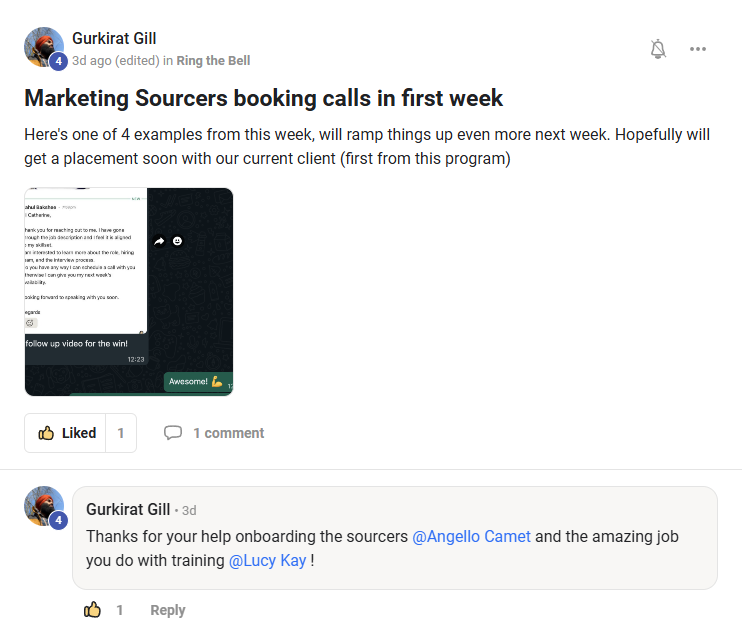The width and height of the screenshot is (742, 635).
Task: Open the attached chat screenshot thumbnail
Action: [128, 292]
